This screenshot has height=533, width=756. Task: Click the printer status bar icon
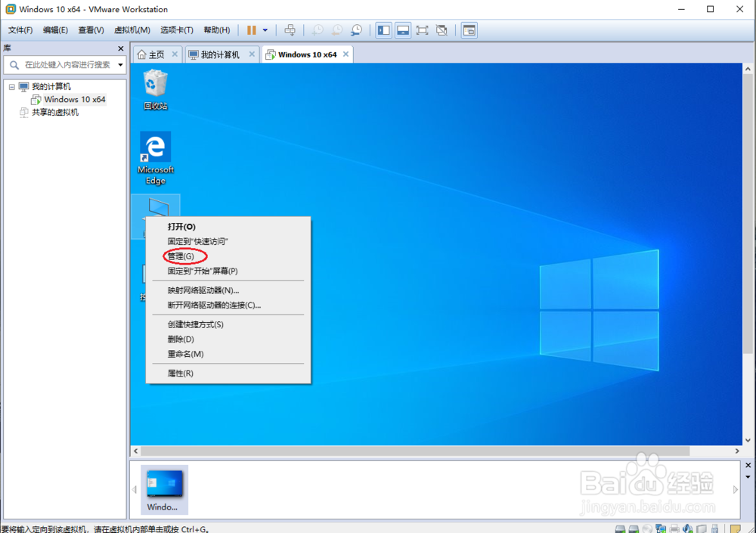pyautogui.click(x=674, y=528)
